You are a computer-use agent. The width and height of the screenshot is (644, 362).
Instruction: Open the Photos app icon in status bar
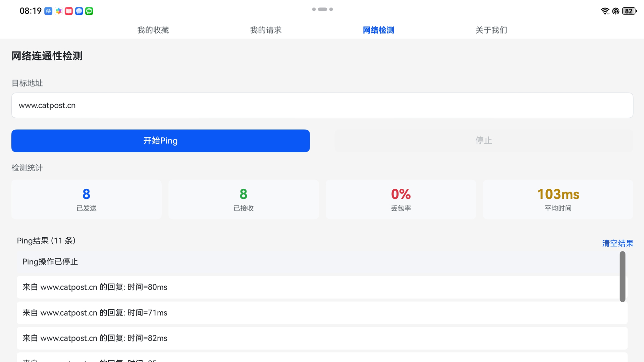tap(58, 11)
